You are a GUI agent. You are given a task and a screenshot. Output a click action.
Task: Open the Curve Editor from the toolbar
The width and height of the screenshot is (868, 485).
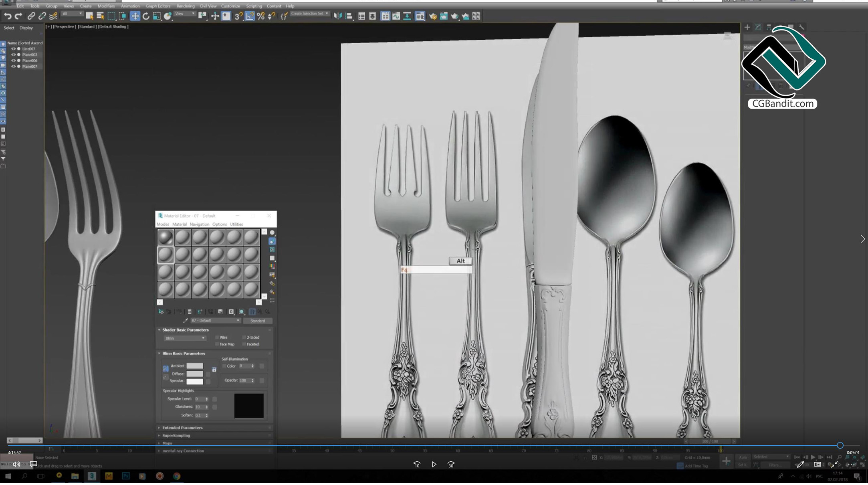[396, 16]
